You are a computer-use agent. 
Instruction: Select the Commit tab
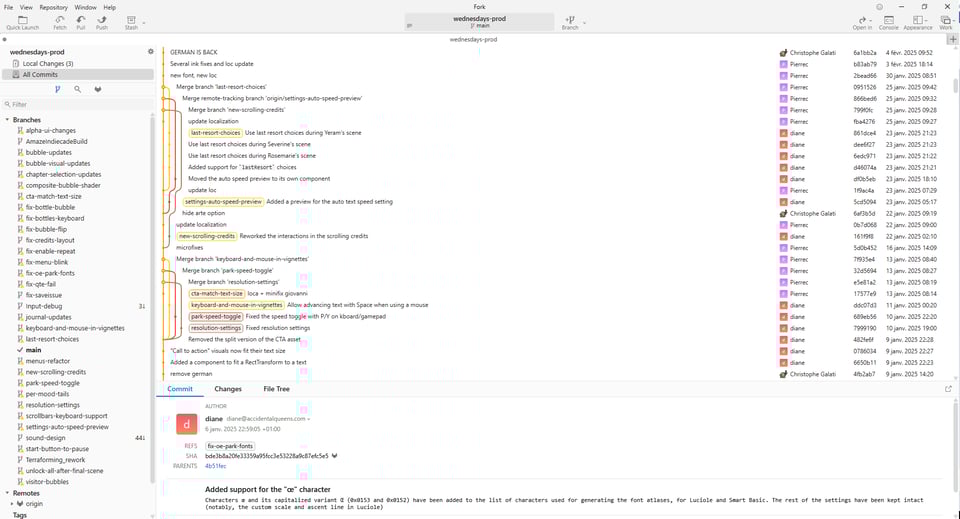point(180,389)
